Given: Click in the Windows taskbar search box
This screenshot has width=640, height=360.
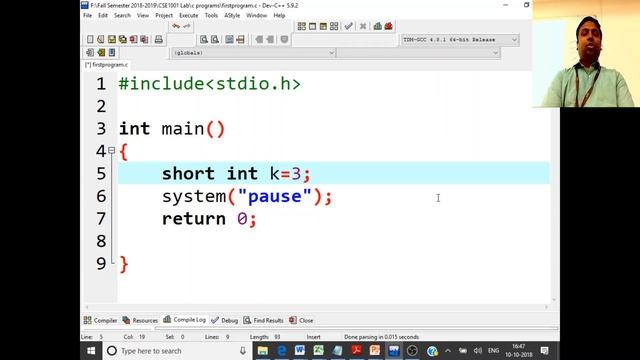Looking at the screenshot, I should tap(176, 351).
